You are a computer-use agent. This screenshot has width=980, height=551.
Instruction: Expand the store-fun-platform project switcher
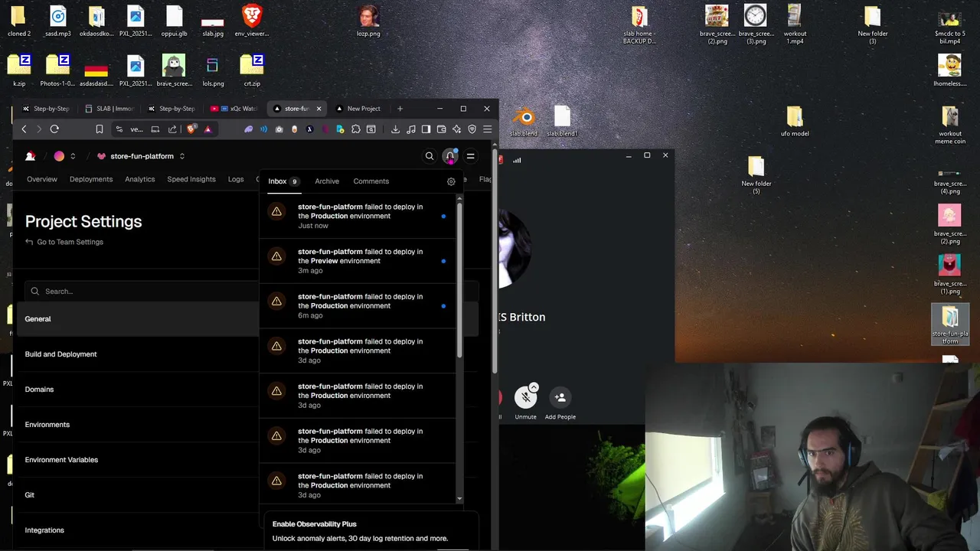click(x=182, y=156)
